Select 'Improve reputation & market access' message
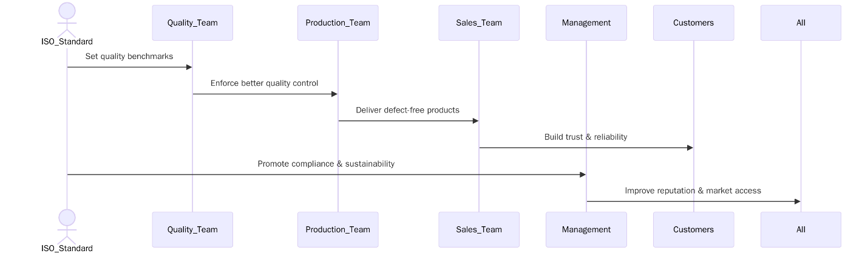868x253 pixels. tap(693, 190)
